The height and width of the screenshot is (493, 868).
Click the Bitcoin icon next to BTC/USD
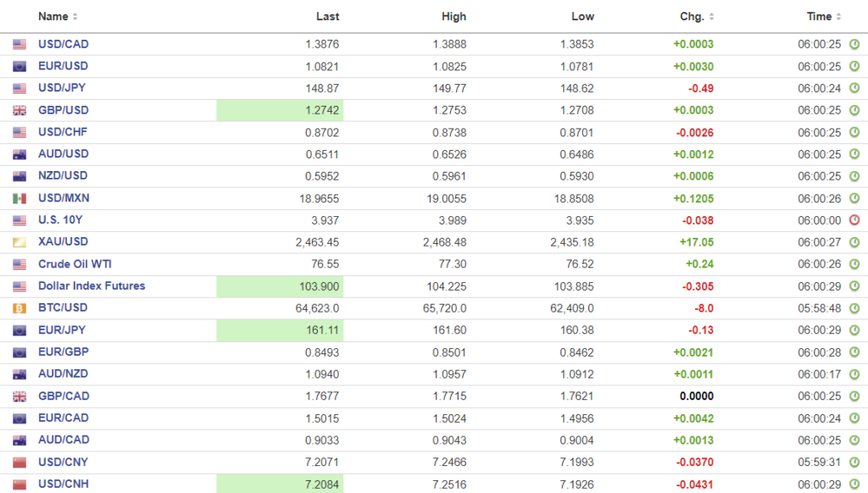[x=19, y=308]
